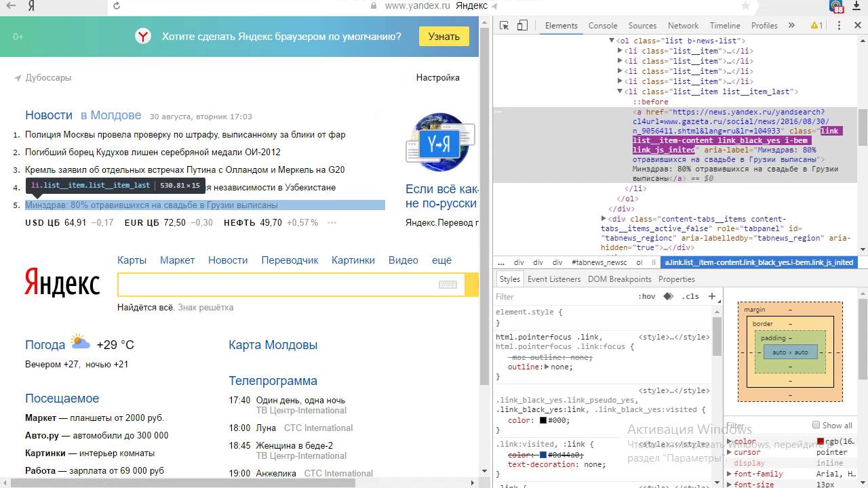Collapse the ol class list b-news-list node
868x488 pixels.
(612, 41)
